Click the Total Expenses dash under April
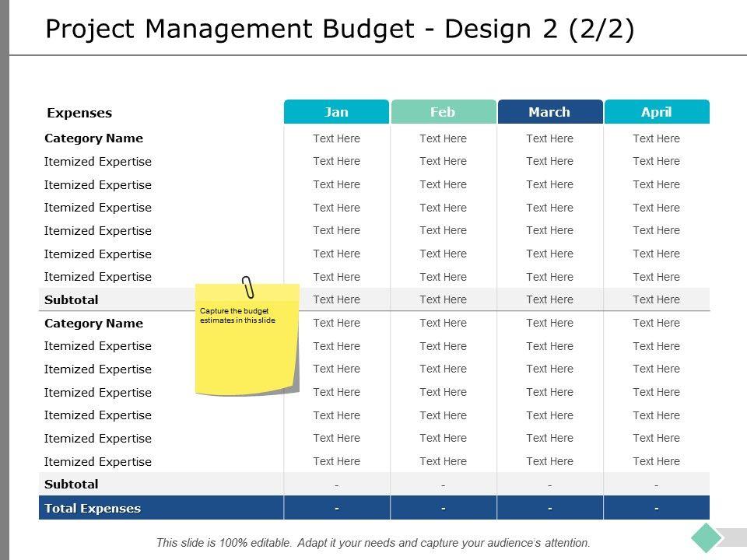 657,509
